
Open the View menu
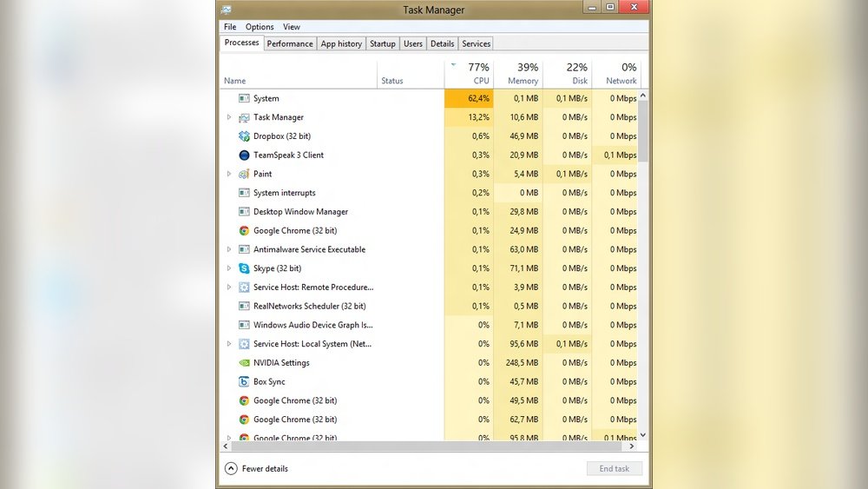tap(291, 27)
